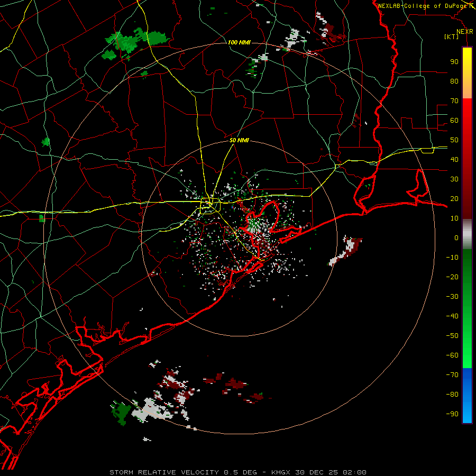This screenshot has height=476, width=476.
Task: Click the KHGX radar site identifier
Action: click(x=281, y=472)
